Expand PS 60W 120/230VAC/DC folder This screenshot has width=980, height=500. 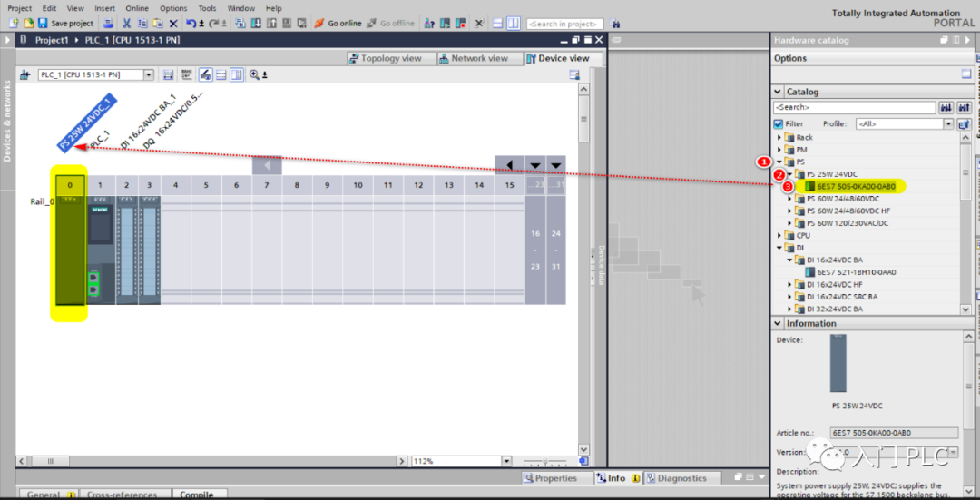(x=789, y=223)
